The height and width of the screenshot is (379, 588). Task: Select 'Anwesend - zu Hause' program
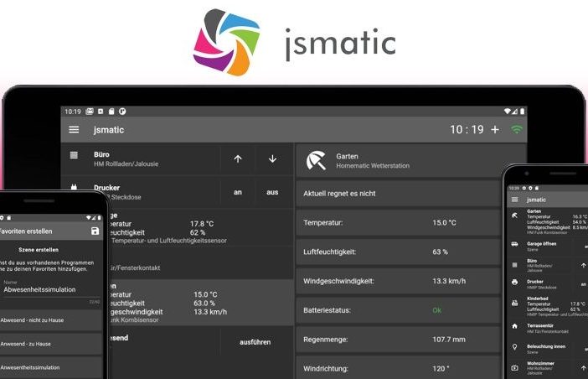click(51, 344)
